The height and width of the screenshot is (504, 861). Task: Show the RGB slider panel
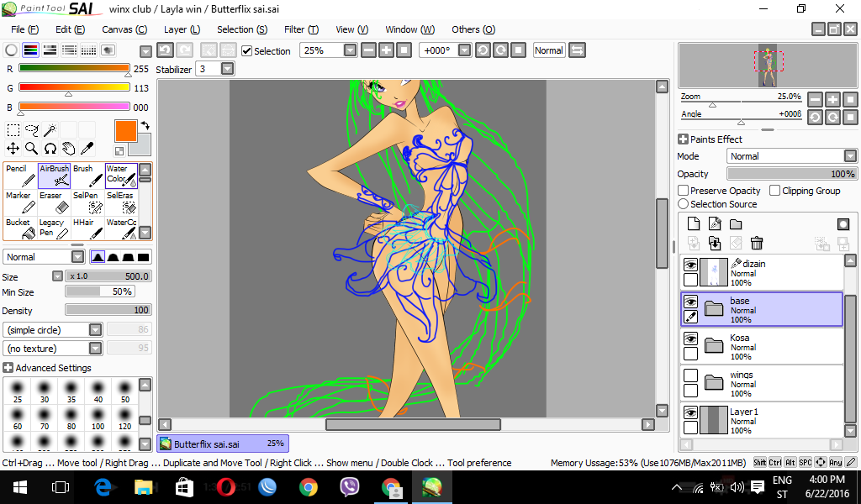pos(31,50)
